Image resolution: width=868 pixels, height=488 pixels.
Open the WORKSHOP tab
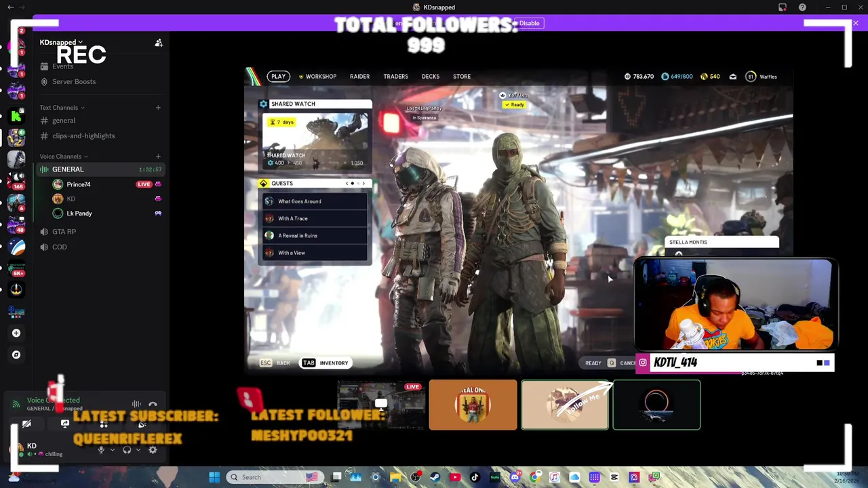(317, 77)
